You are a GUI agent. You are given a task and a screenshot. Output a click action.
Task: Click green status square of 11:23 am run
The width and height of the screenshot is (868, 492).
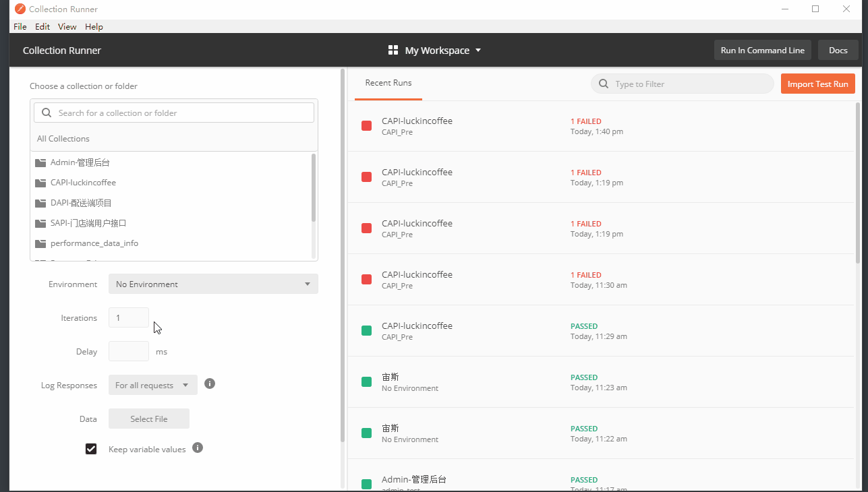pyautogui.click(x=367, y=382)
